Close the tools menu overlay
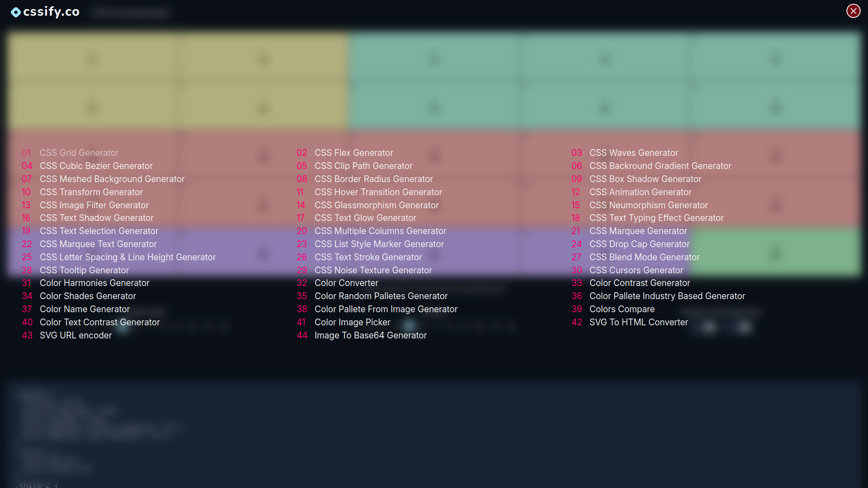The image size is (868, 488). [853, 11]
